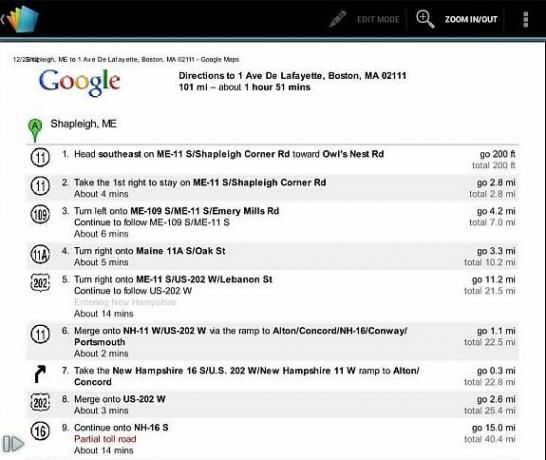Viewport: 546px width, 460px height.
Task: Click the 11A route shield icon
Action: coord(40,255)
